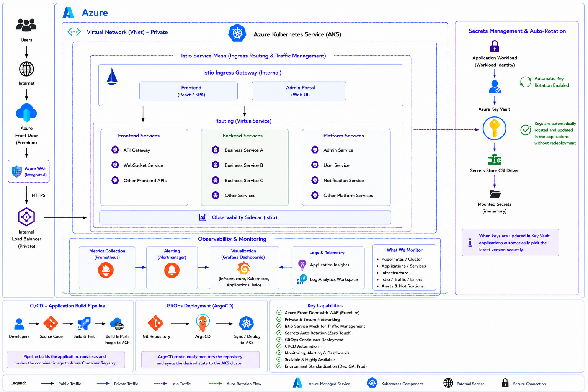The height and width of the screenshot is (392, 588).
Task: Click the Alerts & Notifications bullet
Action: [x=402, y=286]
